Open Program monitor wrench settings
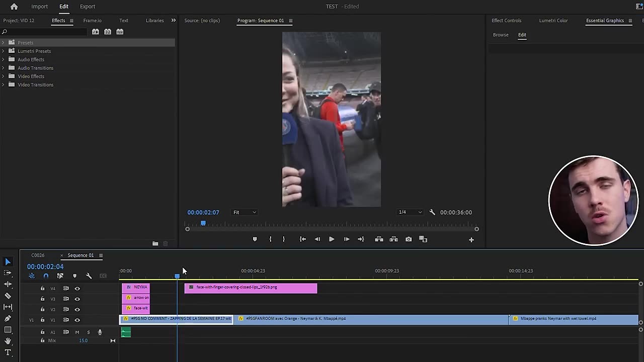Viewport: 644px width, 362px height. point(432,212)
